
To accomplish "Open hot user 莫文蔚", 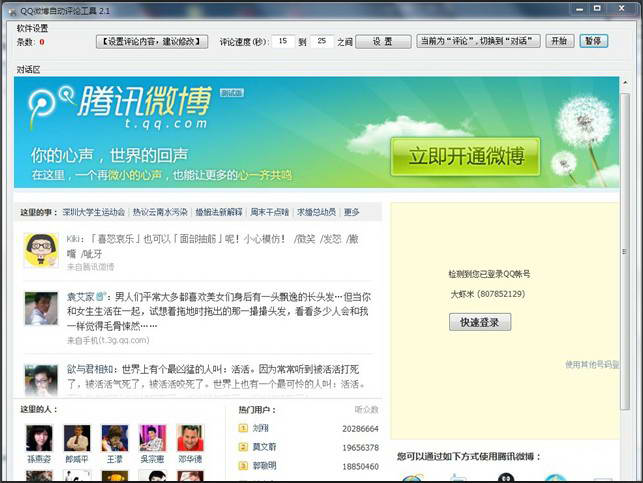I will 264,447.
